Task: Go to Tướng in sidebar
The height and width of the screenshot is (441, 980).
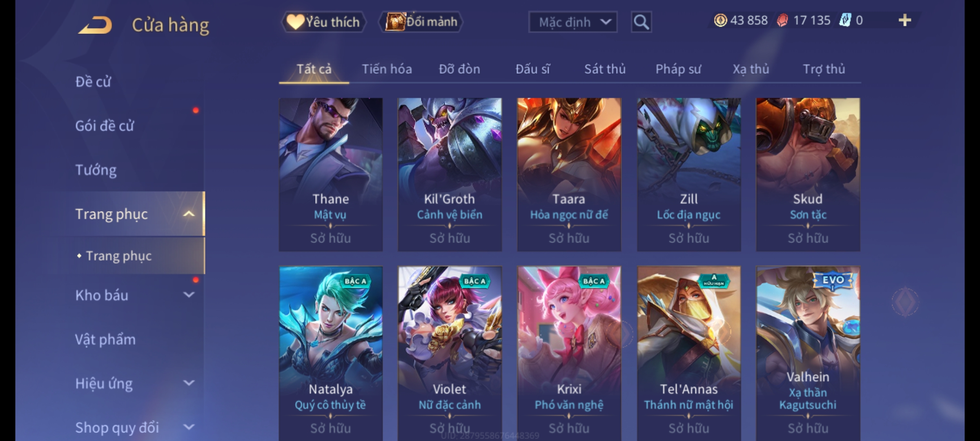Action: pos(96,170)
